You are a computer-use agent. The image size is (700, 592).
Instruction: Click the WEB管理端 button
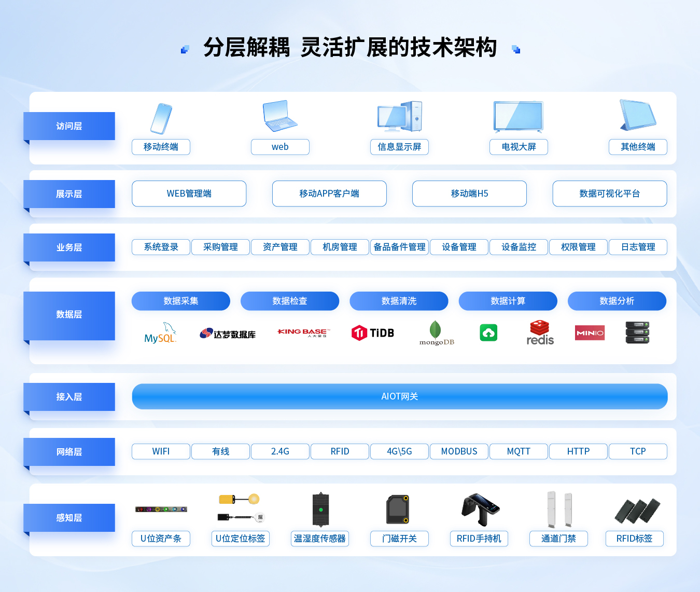[189, 194]
